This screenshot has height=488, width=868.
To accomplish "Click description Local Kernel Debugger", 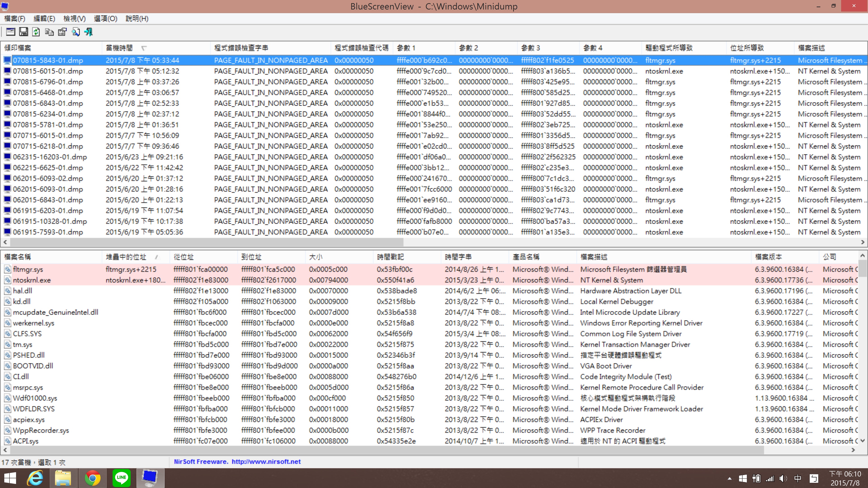I will 616,301.
